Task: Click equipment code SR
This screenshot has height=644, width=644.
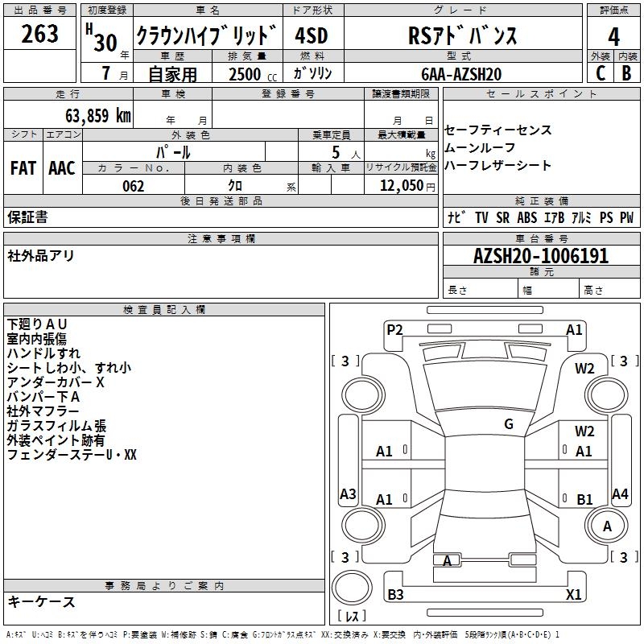Action: tap(502, 217)
